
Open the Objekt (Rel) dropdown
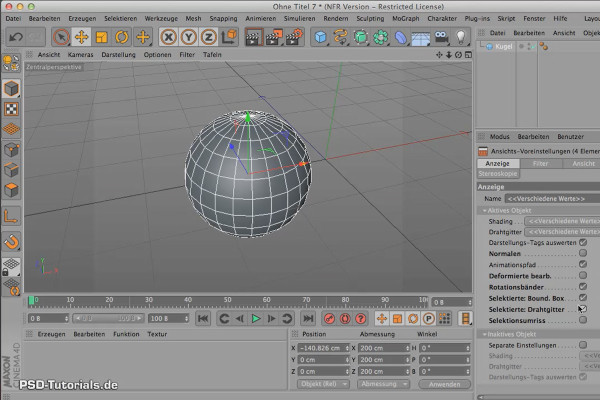[323, 384]
